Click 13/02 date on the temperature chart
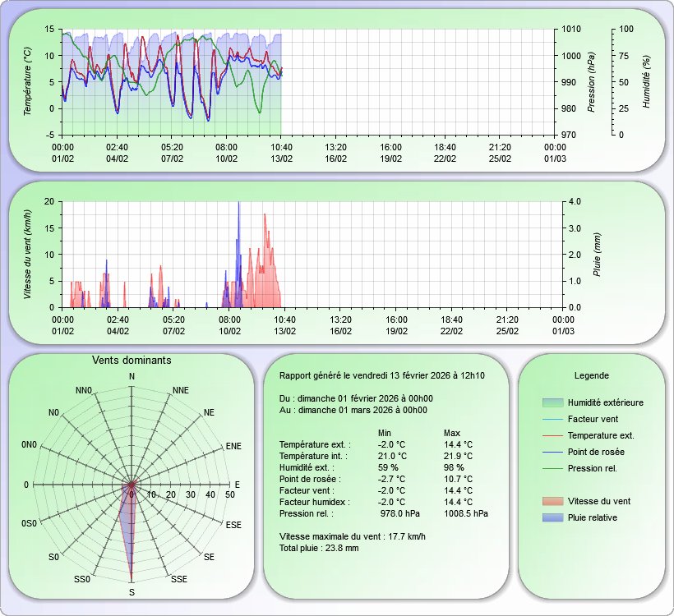 281,159
